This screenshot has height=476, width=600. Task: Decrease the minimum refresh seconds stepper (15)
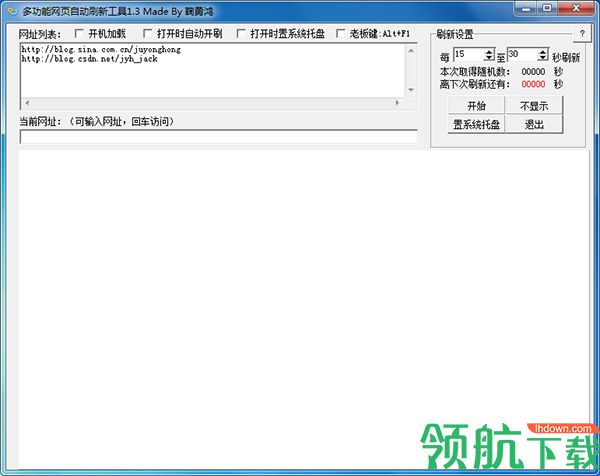point(489,58)
